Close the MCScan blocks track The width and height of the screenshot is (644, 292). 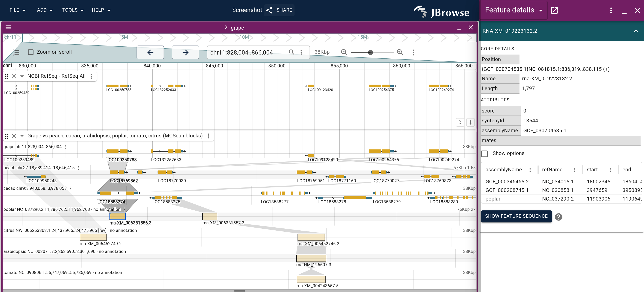pos(14,136)
